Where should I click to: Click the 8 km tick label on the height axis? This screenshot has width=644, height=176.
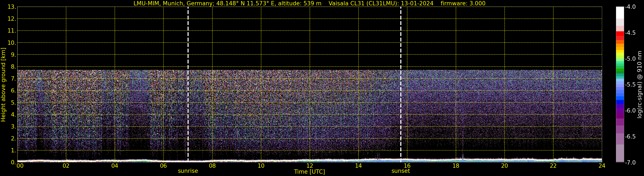pyautogui.click(x=13, y=67)
